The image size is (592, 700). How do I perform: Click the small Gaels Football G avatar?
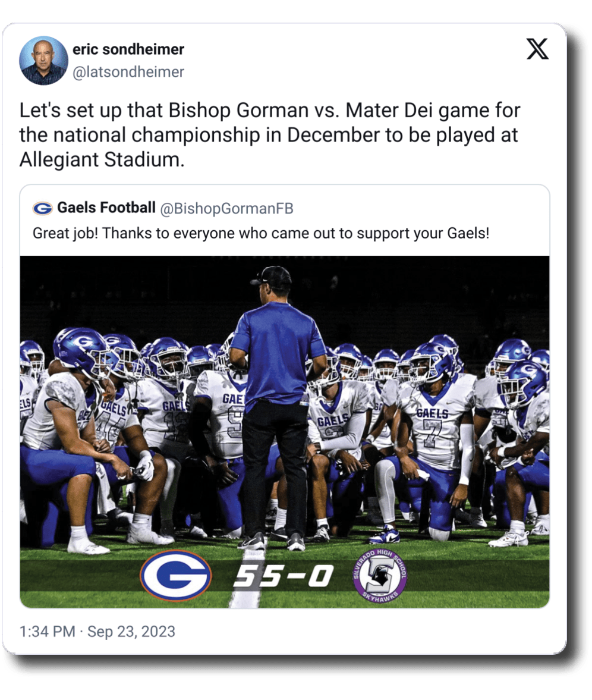point(42,208)
